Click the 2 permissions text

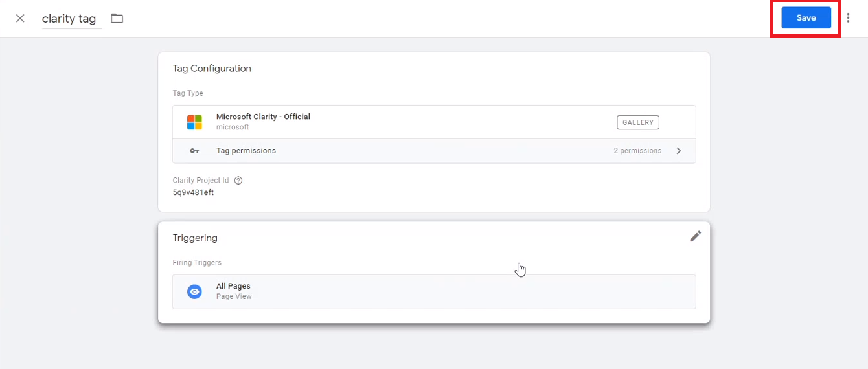pos(637,151)
